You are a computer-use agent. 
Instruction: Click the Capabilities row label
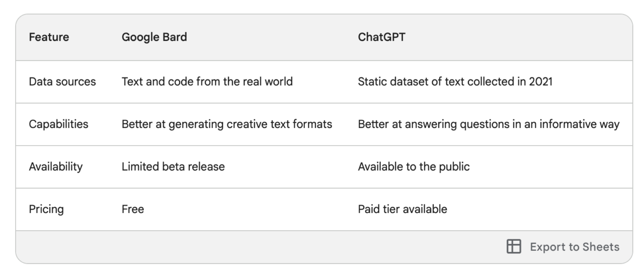(x=58, y=124)
